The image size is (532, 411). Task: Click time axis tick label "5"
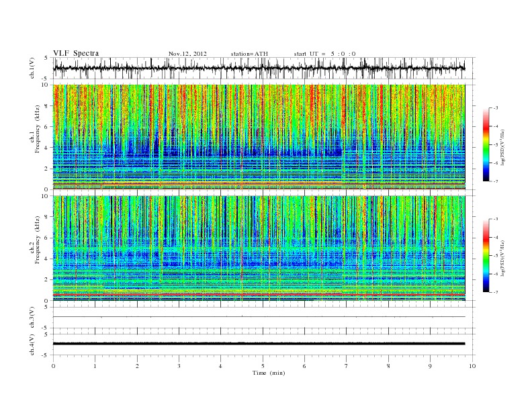click(263, 366)
